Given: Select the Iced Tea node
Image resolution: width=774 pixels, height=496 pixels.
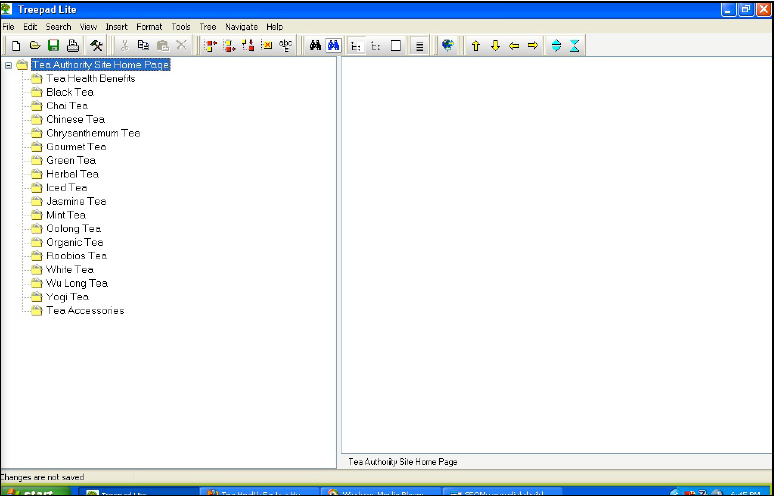Looking at the screenshot, I should (x=67, y=188).
